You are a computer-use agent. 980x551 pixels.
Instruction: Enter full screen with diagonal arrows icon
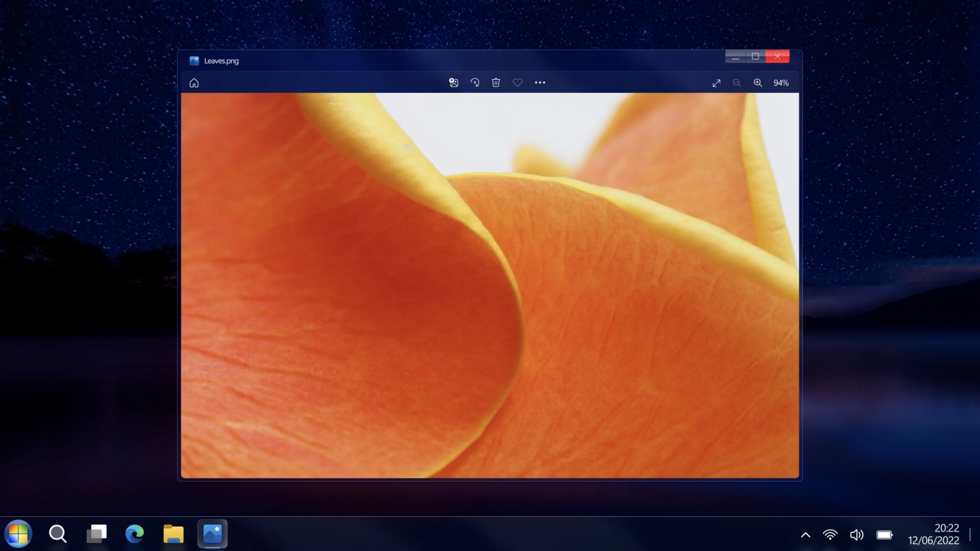(x=716, y=83)
